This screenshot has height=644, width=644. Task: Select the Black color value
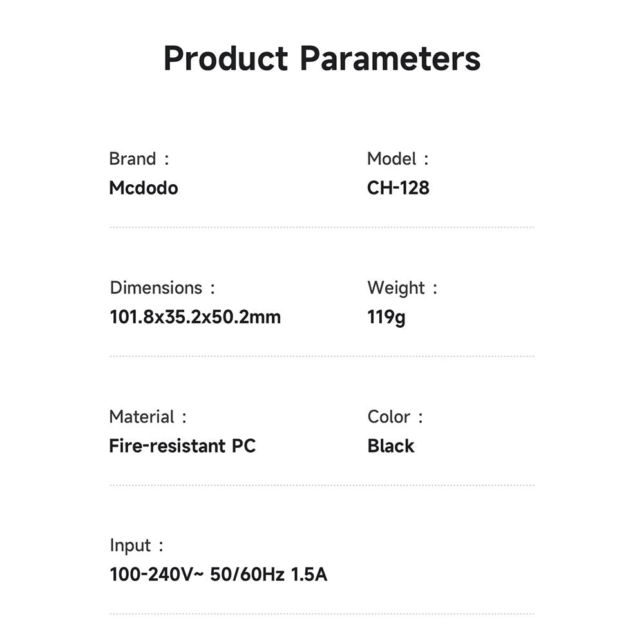391,446
